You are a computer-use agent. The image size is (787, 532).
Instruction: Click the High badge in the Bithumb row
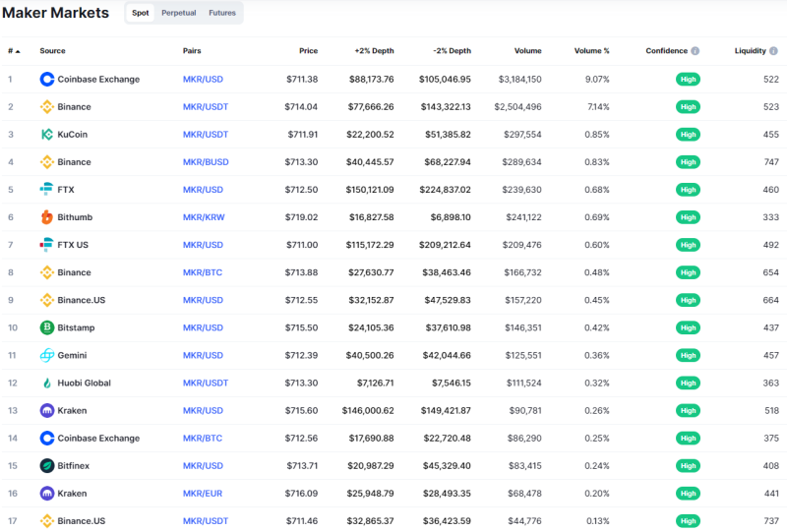click(x=688, y=217)
